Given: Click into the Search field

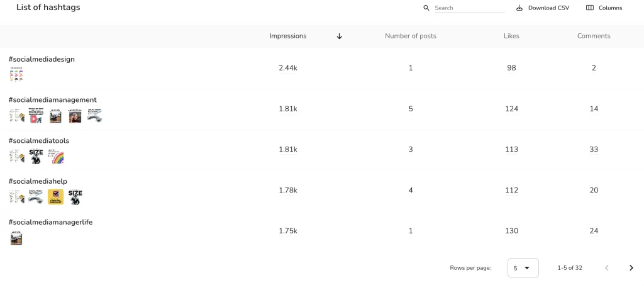Looking at the screenshot, I should (x=469, y=8).
